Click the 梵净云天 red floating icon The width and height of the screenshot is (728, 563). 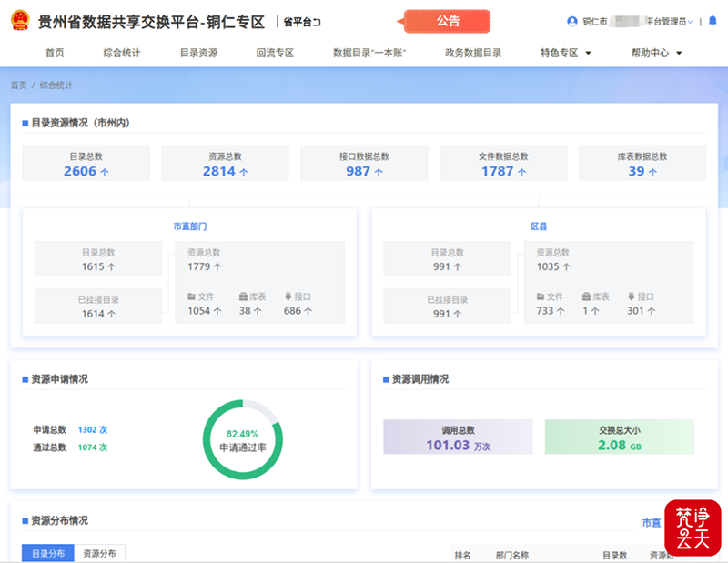(x=692, y=528)
